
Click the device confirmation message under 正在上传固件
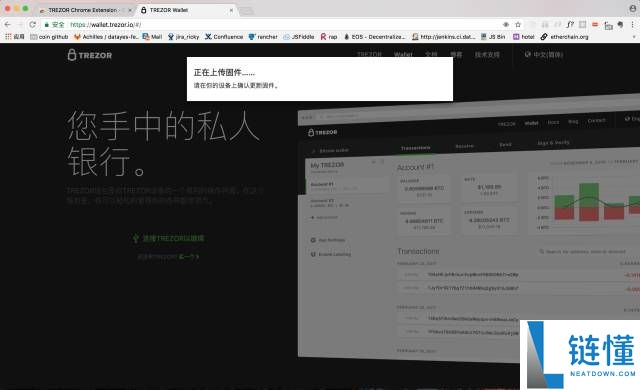click(x=236, y=85)
